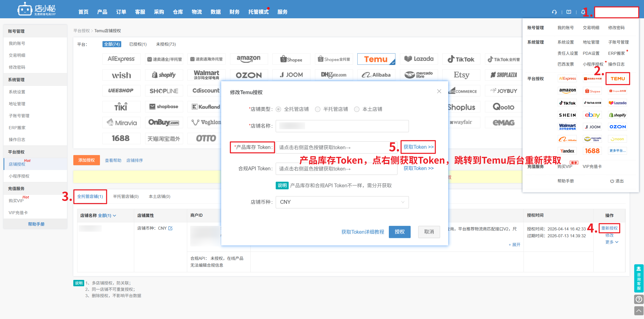Click the blue 授权 authorize button

(x=399, y=232)
